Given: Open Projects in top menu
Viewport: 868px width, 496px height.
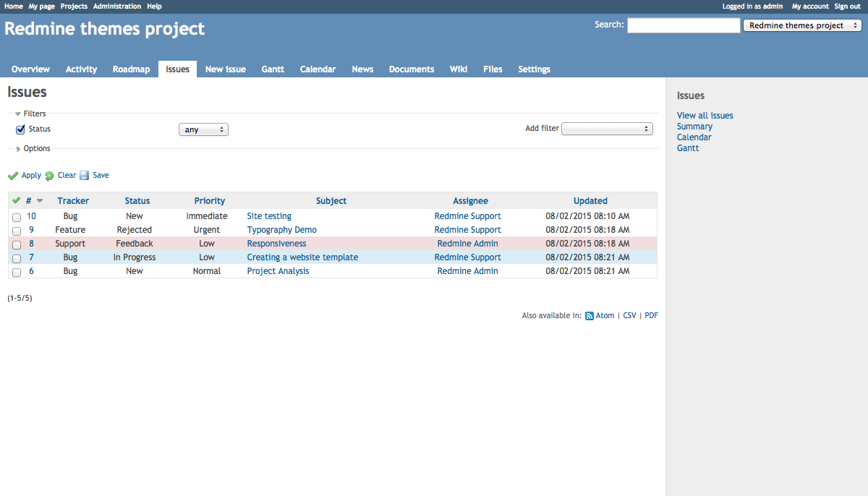Looking at the screenshot, I should (x=74, y=6).
